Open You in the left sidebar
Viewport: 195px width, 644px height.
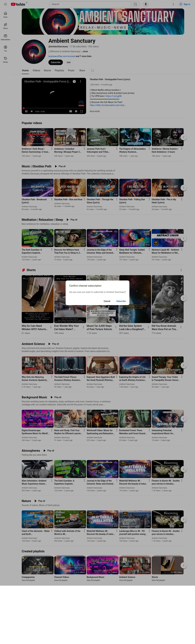(5, 48)
